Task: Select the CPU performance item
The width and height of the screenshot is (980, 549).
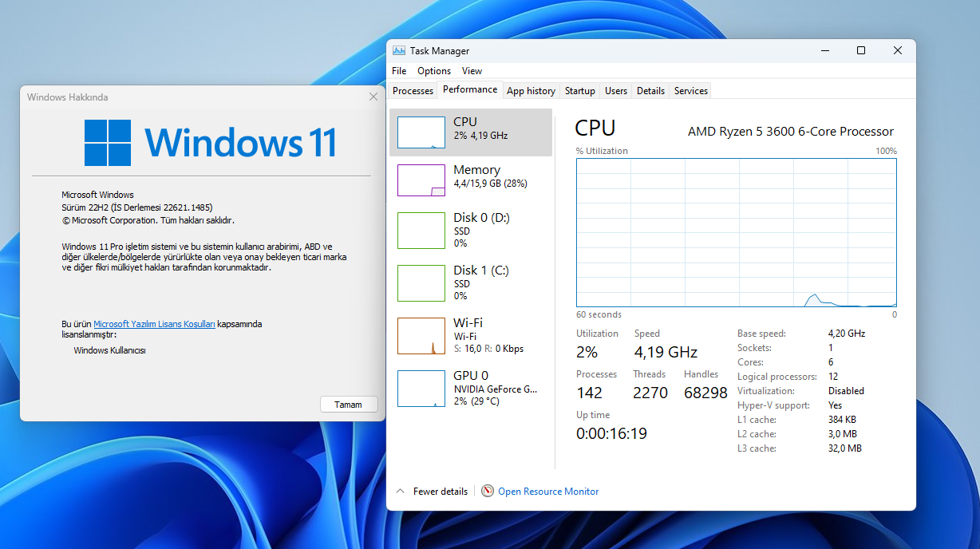Action: [471, 132]
